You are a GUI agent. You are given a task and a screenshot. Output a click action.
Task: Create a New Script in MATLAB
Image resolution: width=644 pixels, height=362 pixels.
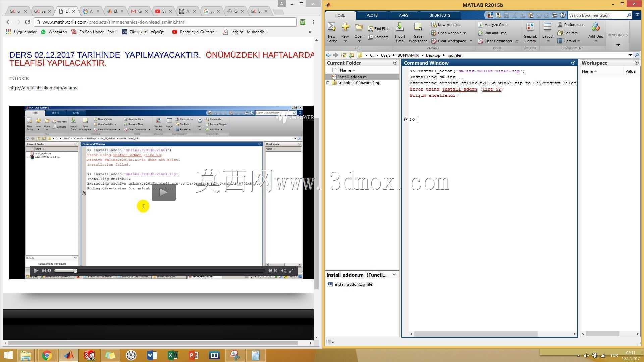coord(332,33)
